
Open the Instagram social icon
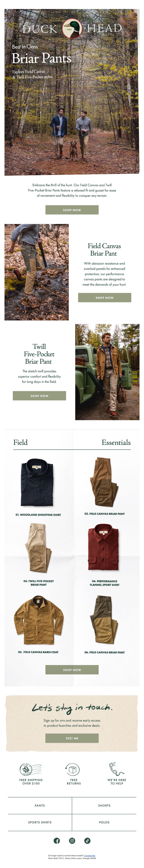tap(72, 840)
